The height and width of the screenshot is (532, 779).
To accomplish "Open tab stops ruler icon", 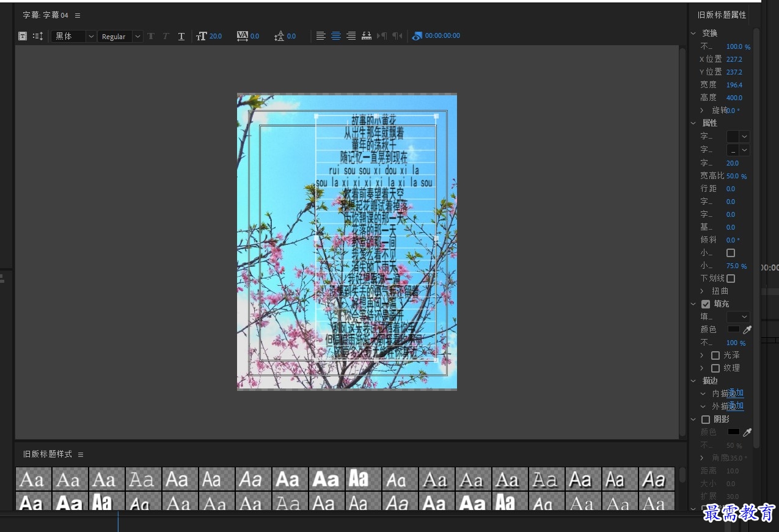I will pyautogui.click(x=367, y=36).
